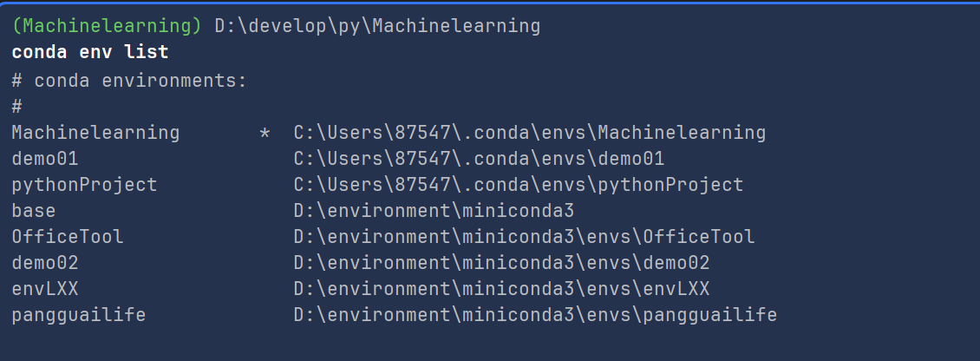
Task: Click the D:\develop\py\Machinelearning working directory path
Action: point(377,26)
